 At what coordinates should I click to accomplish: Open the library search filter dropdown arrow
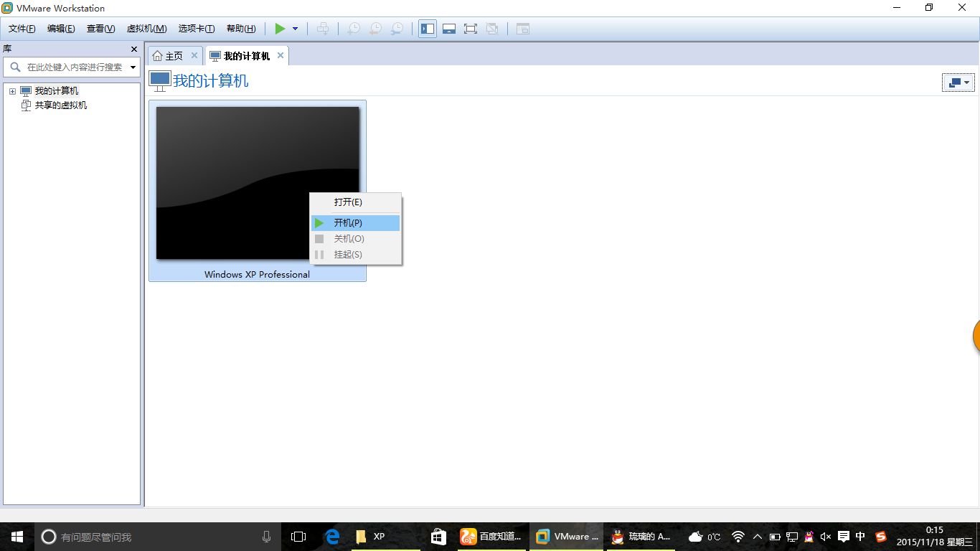[x=133, y=67]
